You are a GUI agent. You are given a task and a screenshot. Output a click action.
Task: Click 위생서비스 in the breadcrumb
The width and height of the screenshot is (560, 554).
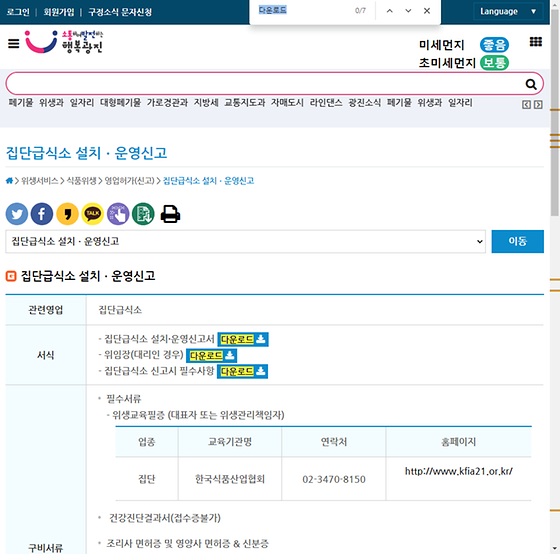(40, 181)
